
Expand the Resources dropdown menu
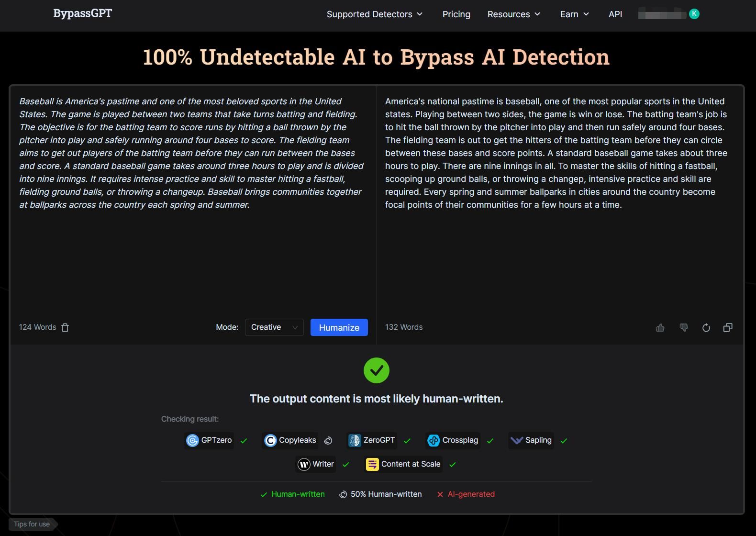click(514, 14)
